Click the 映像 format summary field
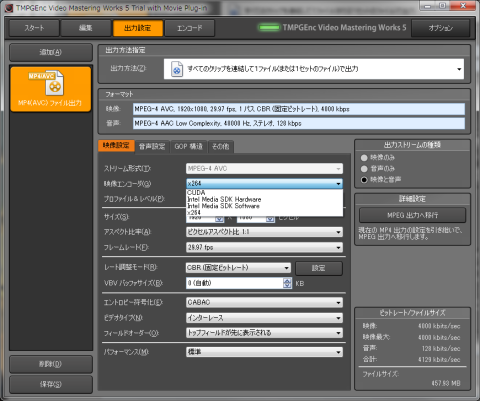This screenshot has height=401, width=480. click(x=299, y=109)
